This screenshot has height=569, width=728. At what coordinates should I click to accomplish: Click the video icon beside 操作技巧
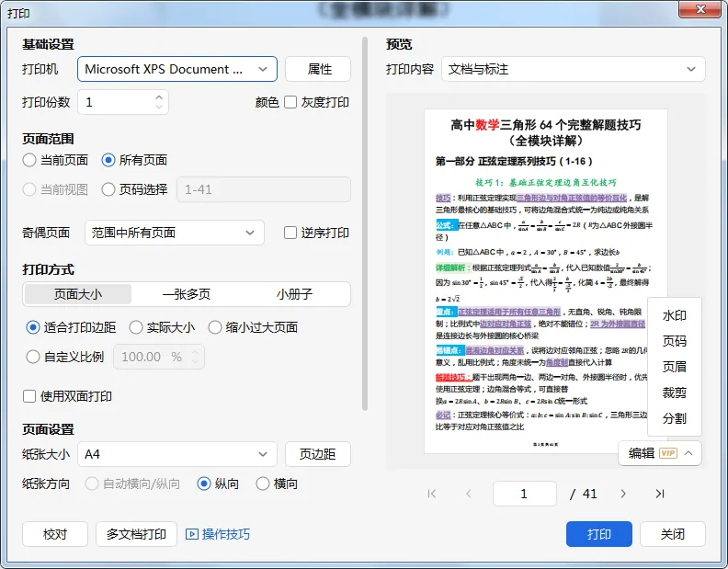192,534
